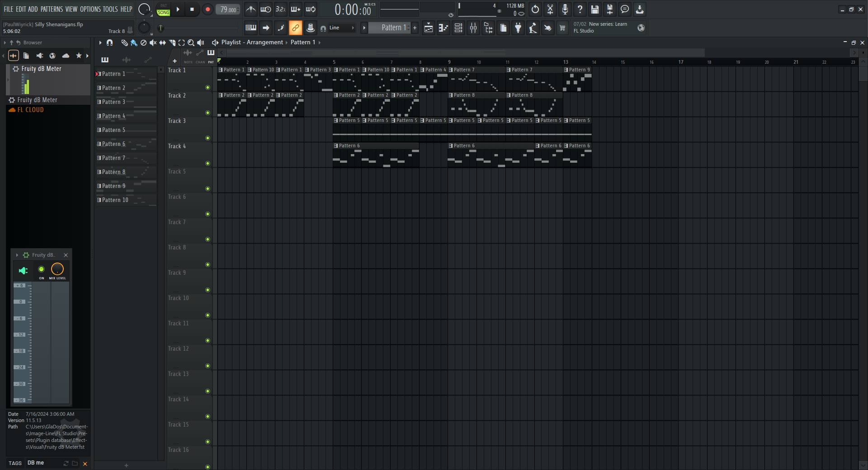The image size is (868, 470).
Task: Click the online news globe icon
Action: [641, 28]
